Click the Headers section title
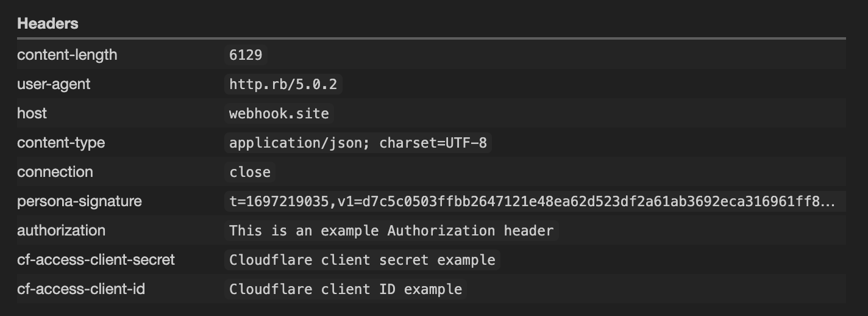The height and width of the screenshot is (316, 868). (x=48, y=24)
